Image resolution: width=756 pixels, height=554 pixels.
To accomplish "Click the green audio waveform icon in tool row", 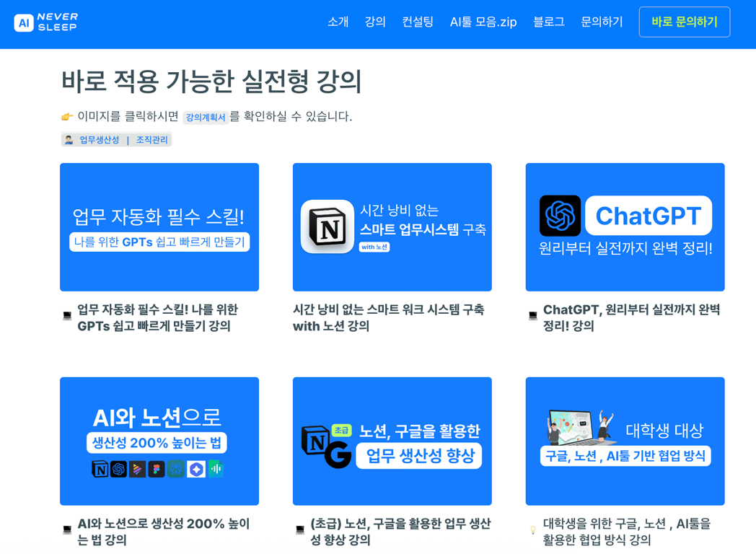I will tap(216, 469).
